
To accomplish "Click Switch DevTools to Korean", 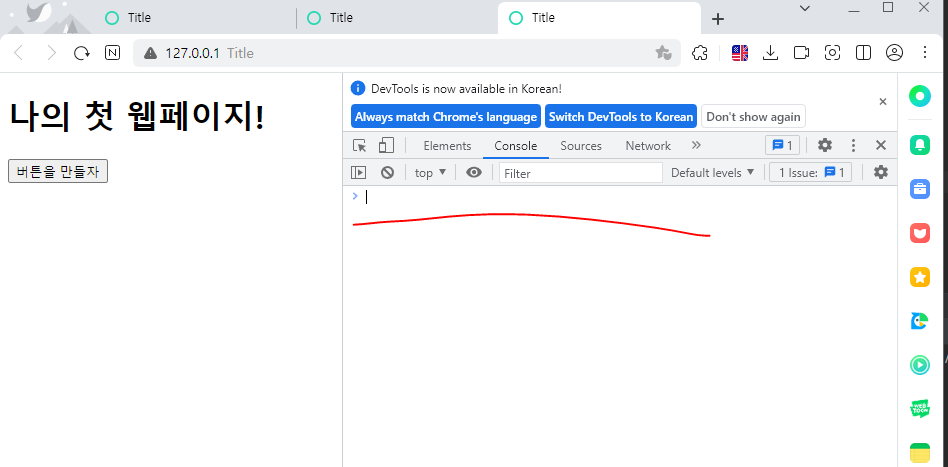I will [621, 117].
